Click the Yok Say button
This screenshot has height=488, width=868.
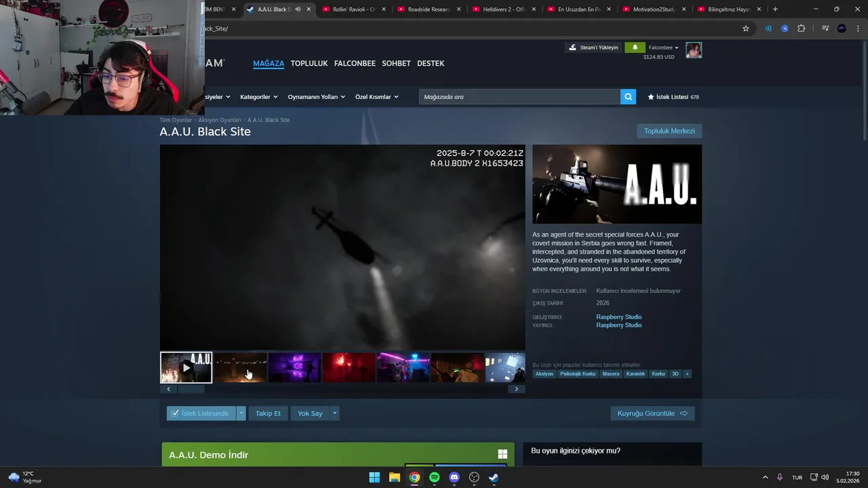[x=310, y=413]
